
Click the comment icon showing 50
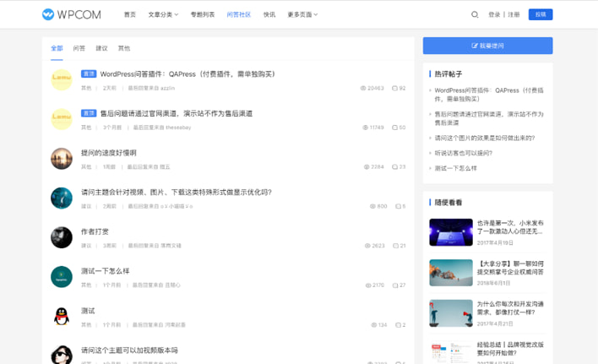click(x=394, y=128)
